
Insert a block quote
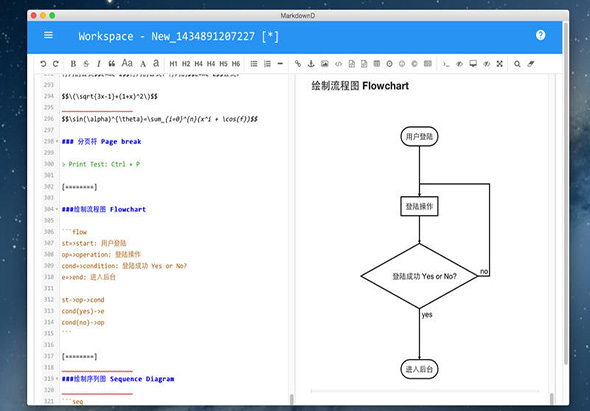(111, 64)
